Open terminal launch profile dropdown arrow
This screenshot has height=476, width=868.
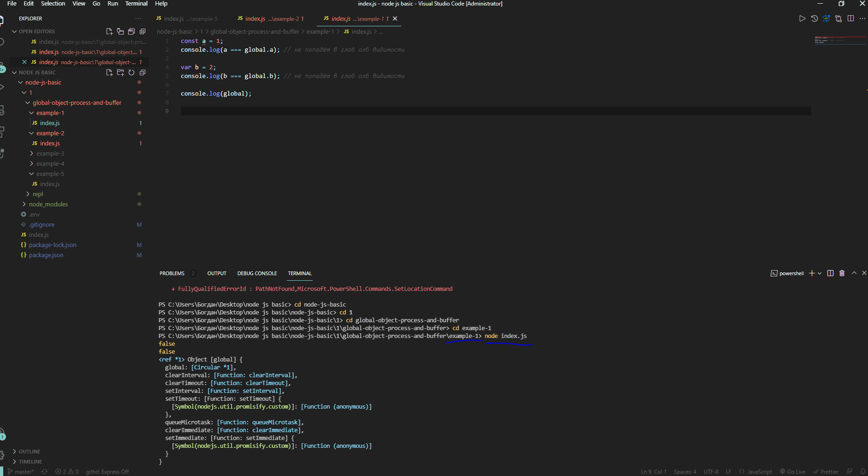(820, 273)
